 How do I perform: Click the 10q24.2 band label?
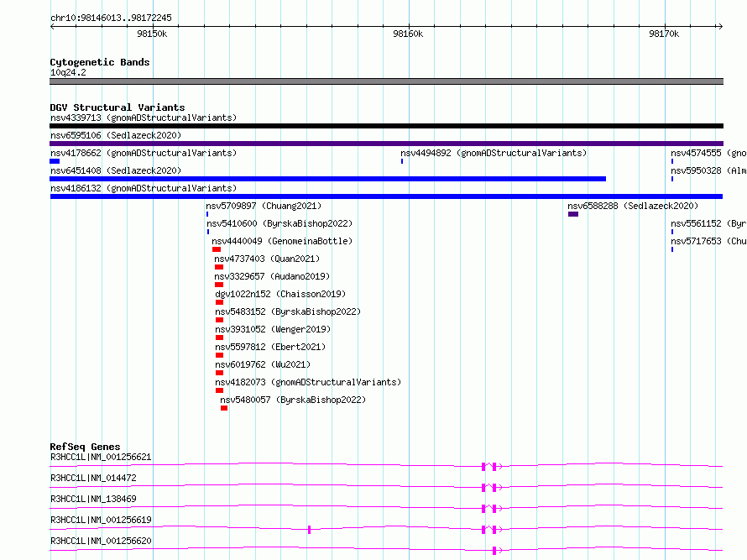point(68,72)
